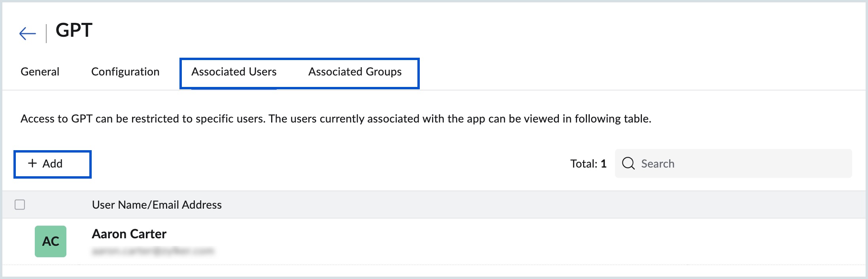
Task: Click the magnifier search icon
Action: (x=628, y=163)
